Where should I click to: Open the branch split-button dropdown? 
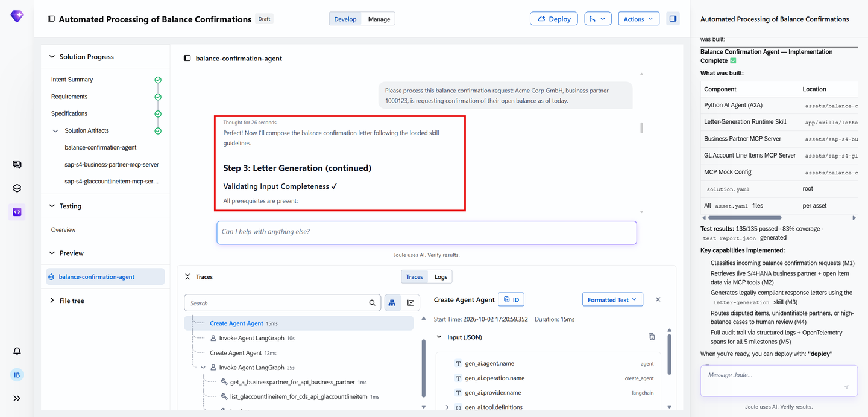point(598,19)
